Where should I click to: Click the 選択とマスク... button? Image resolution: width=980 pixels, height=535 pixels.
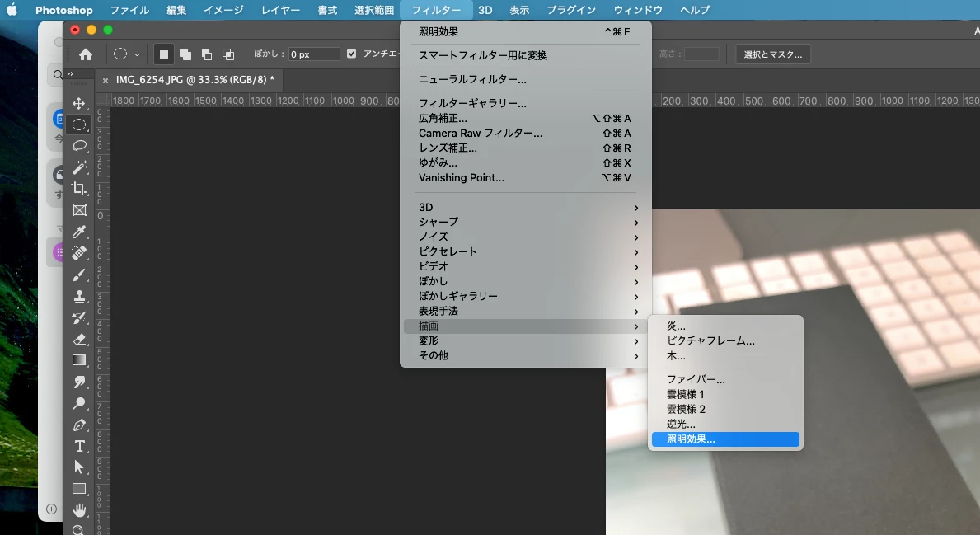(773, 54)
